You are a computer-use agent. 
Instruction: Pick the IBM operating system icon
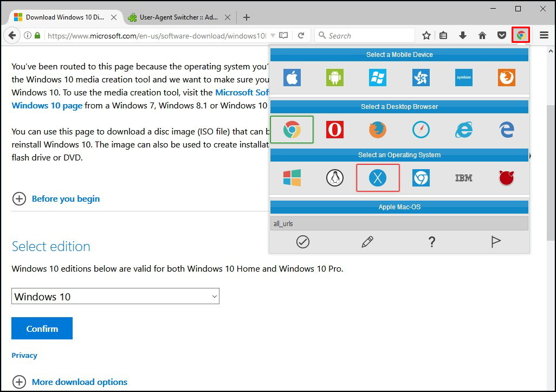point(464,178)
